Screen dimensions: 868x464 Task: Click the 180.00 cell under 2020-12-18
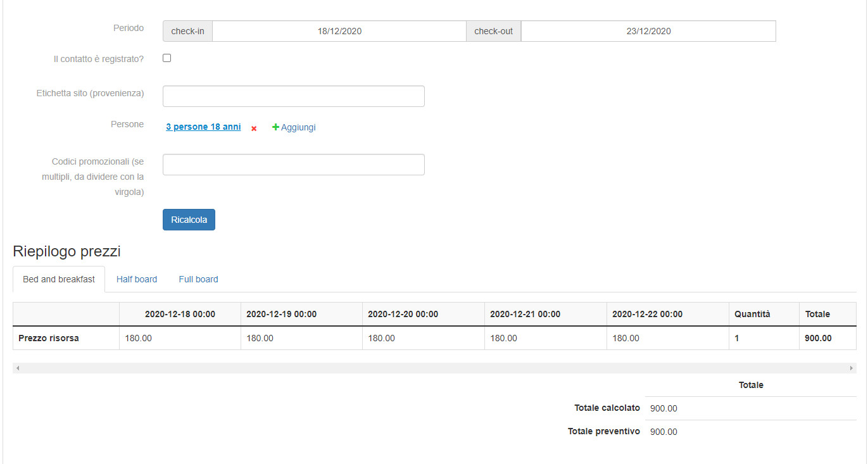tap(180, 338)
